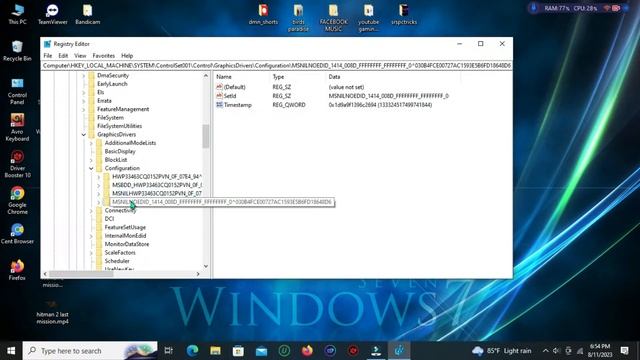Screen dimensions: 640x360
Task: Click the tree scroll up arrow
Action: coord(206,76)
